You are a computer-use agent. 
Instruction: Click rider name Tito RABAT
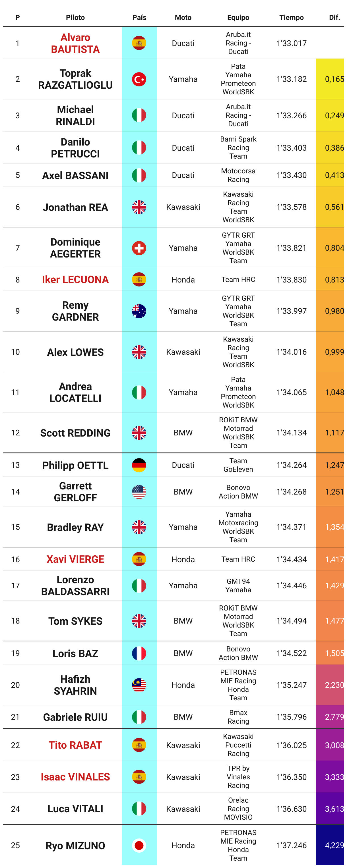click(x=75, y=745)
